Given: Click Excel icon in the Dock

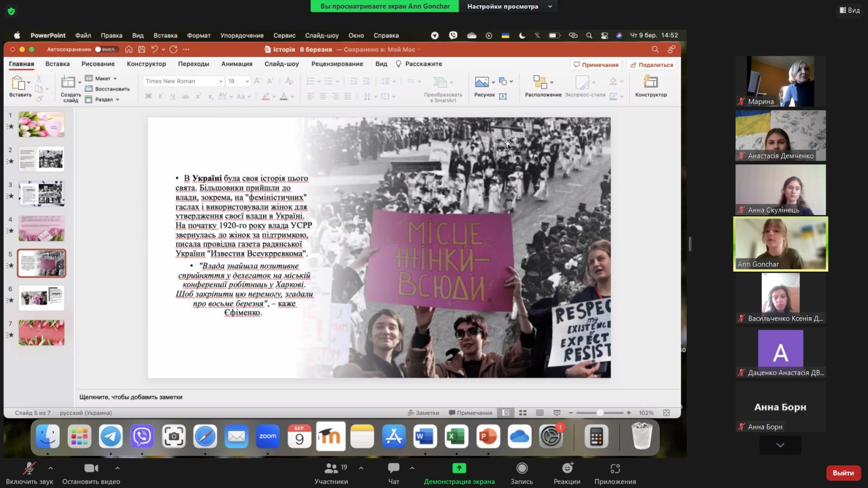Looking at the screenshot, I should point(456,436).
